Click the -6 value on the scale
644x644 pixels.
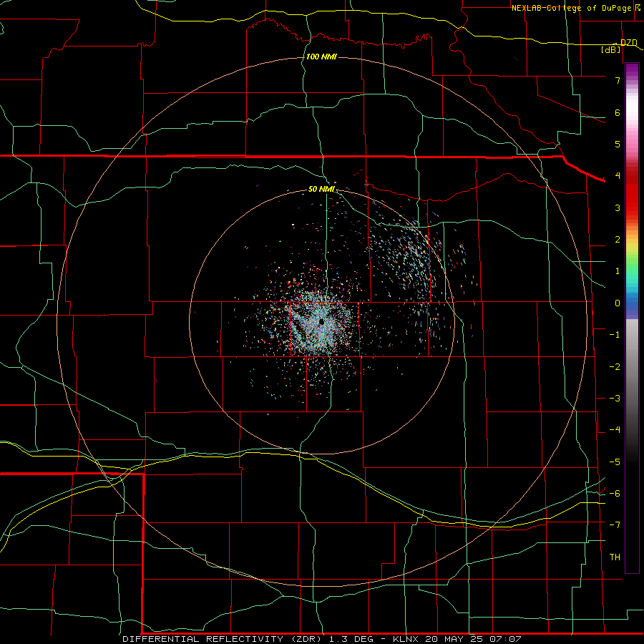[x=615, y=494]
